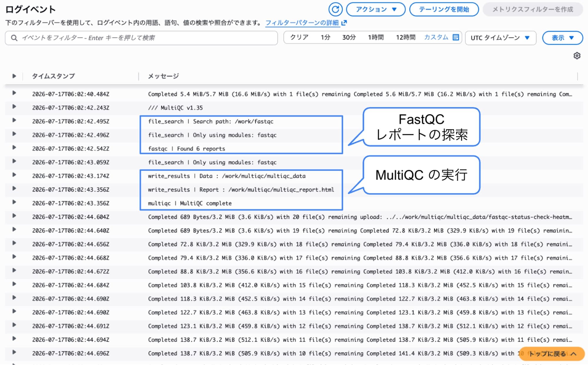
Task: Click the refresh log events icon
Action: point(335,9)
